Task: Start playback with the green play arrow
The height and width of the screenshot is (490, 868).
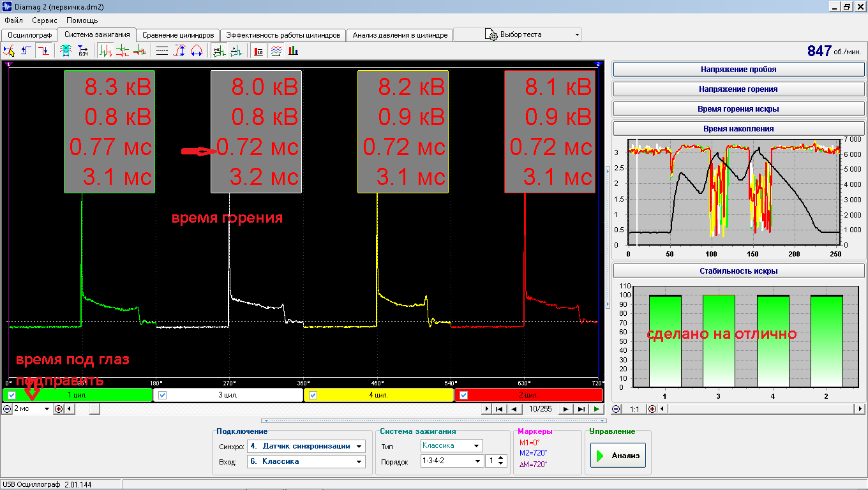Action: coord(596,409)
